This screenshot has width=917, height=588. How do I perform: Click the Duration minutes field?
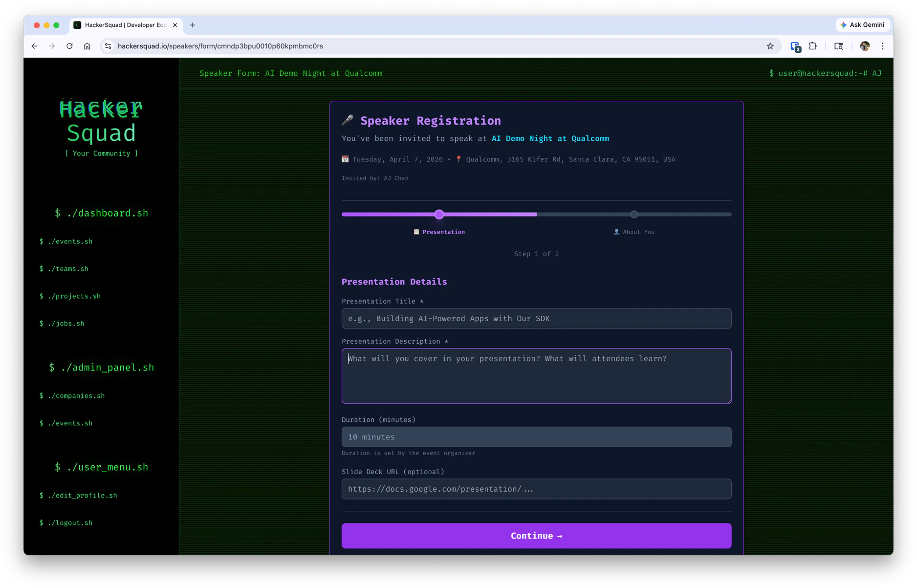tap(536, 437)
